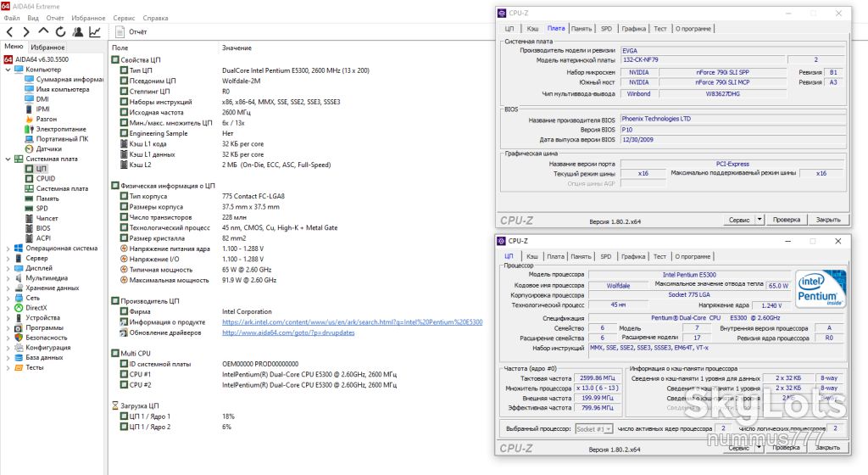Open the Файл menu

[x=12, y=18]
